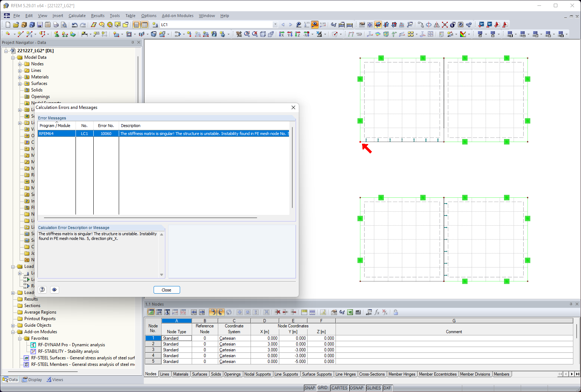Open the Results menu
Viewport: 581px width, 392px height.
point(98,16)
